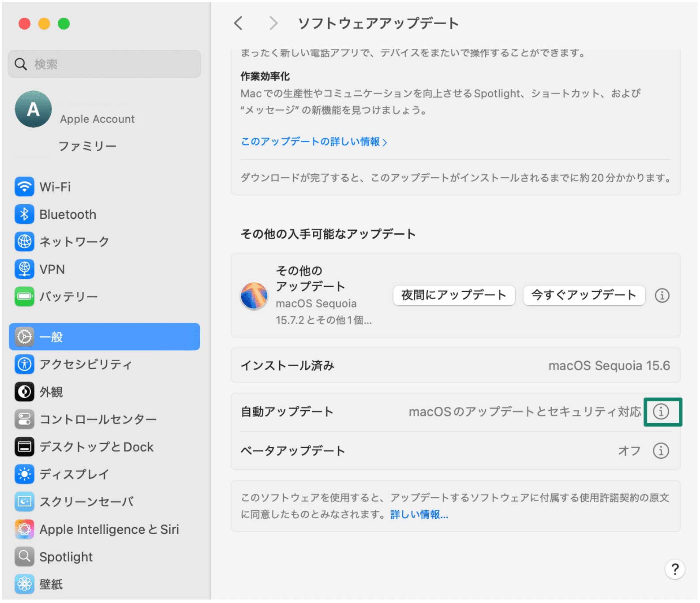The height and width of the screenshot is (603, 700).
Task: Select アクセシビリティ label in sidebar
Action: tap(86, 364)
